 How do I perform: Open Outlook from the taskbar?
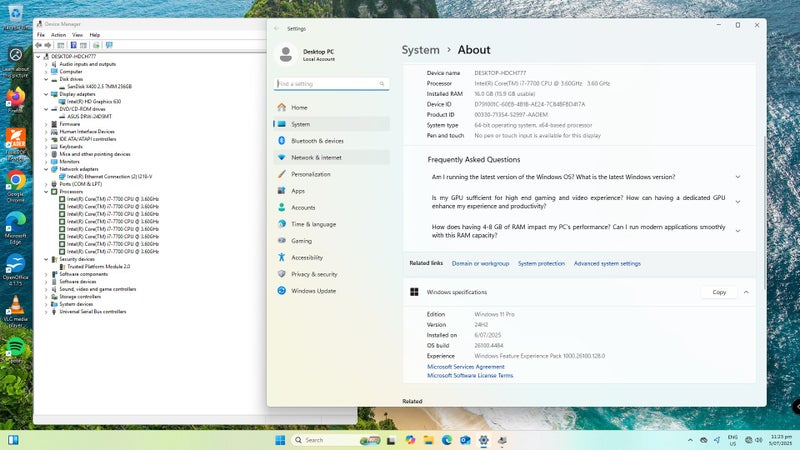point(465,440)
